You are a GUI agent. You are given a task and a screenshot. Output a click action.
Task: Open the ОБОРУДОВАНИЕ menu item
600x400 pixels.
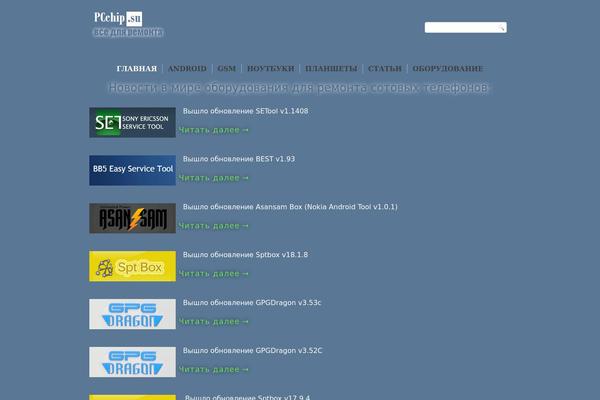[447, 69]
